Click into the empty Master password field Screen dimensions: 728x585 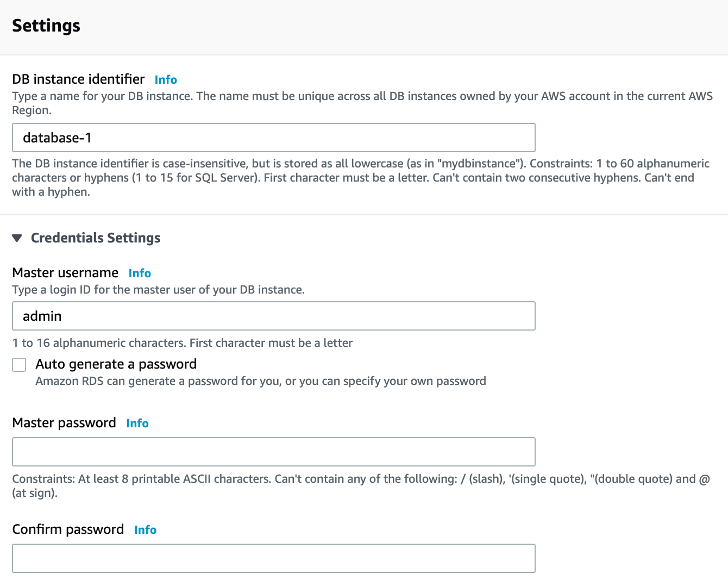tap(273, 452)
